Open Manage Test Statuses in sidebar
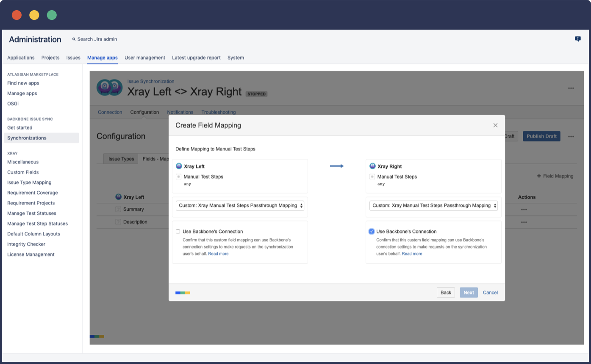The height and width of the screenshot is (364, 591). pos(32,213)
